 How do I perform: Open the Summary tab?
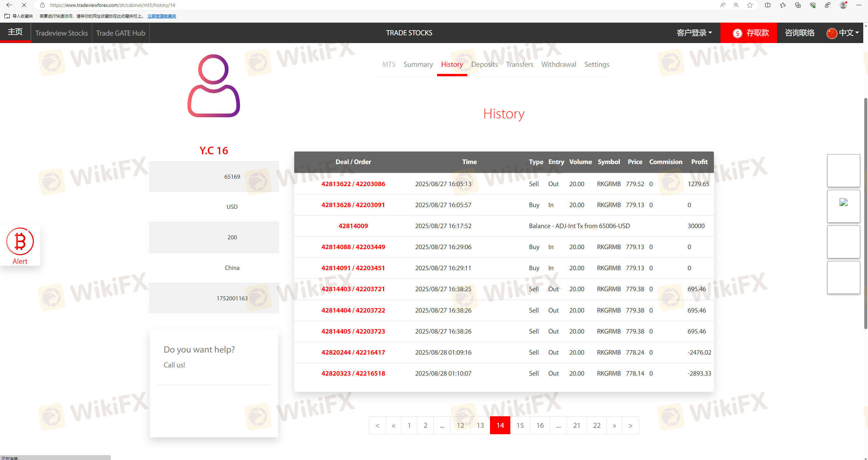click(418, 64)
